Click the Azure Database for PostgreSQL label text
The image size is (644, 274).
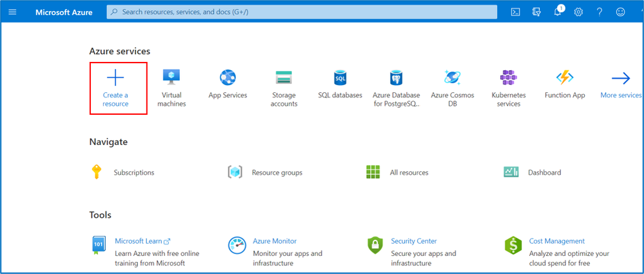pyautogui.click(x=396, y=99)
